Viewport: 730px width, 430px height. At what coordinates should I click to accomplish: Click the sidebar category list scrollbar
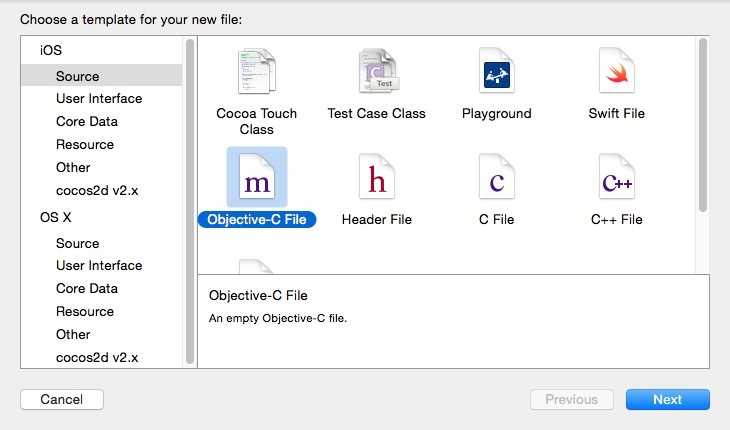[189, 201]
